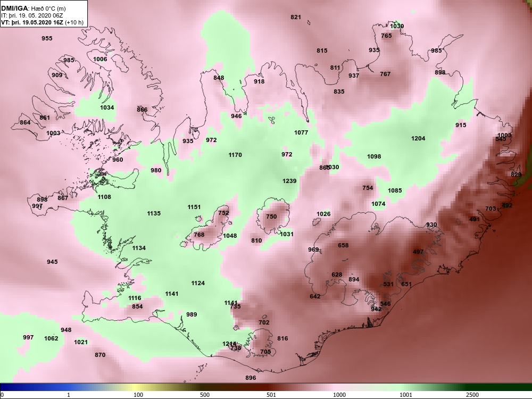Image resolution: width=532 pixels, height=399 pixels.
Task: Select the 531 label
Action: point(388,284)
